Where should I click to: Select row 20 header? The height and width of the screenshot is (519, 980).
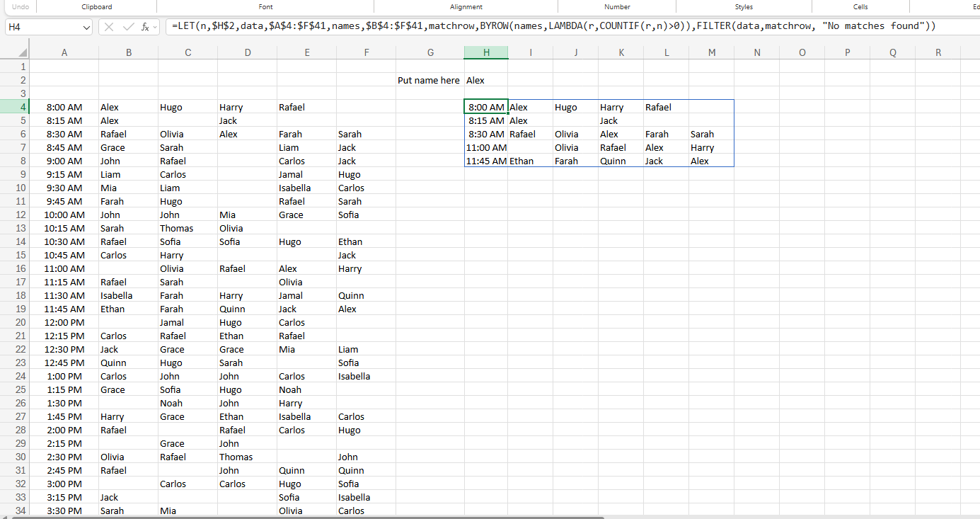click(15, 322)
